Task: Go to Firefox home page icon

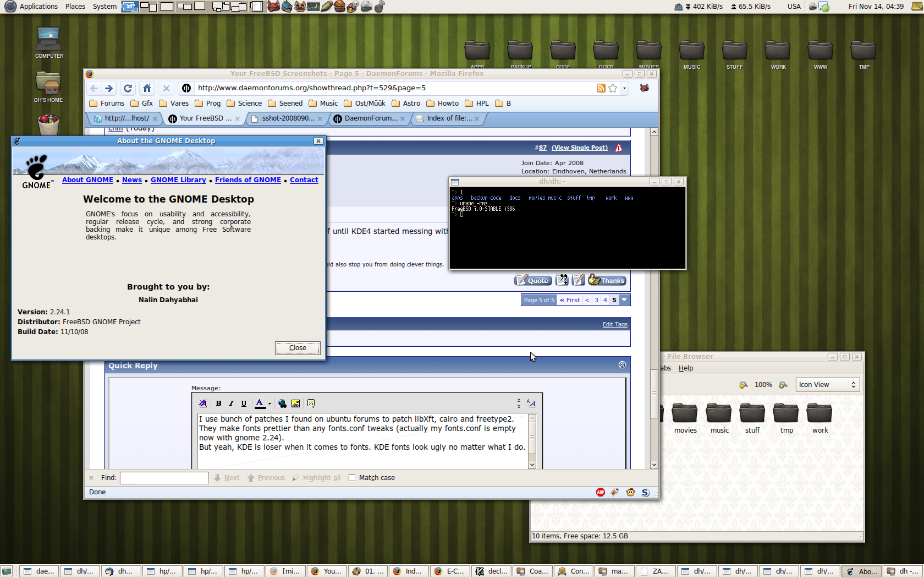Action: [x=147, y=88]
